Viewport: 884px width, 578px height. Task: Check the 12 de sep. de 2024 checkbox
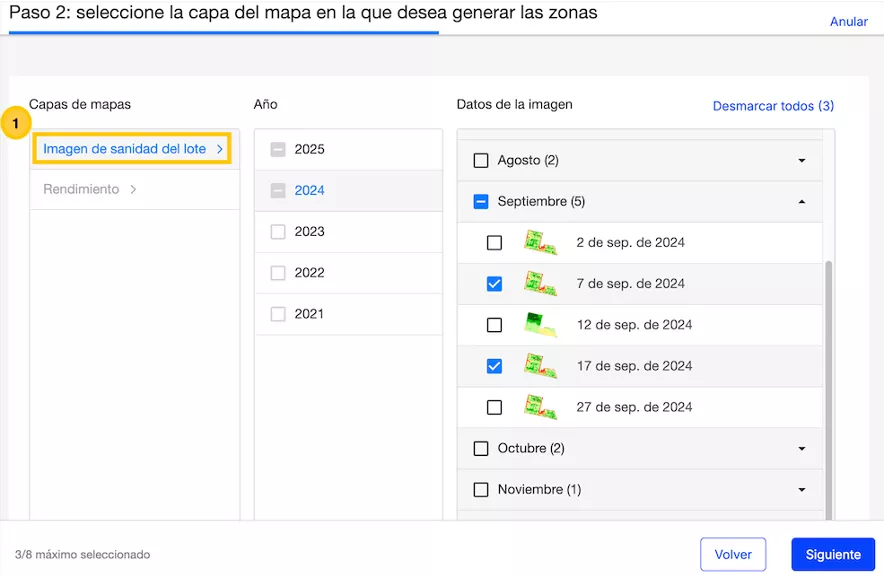tap(494, 325)
